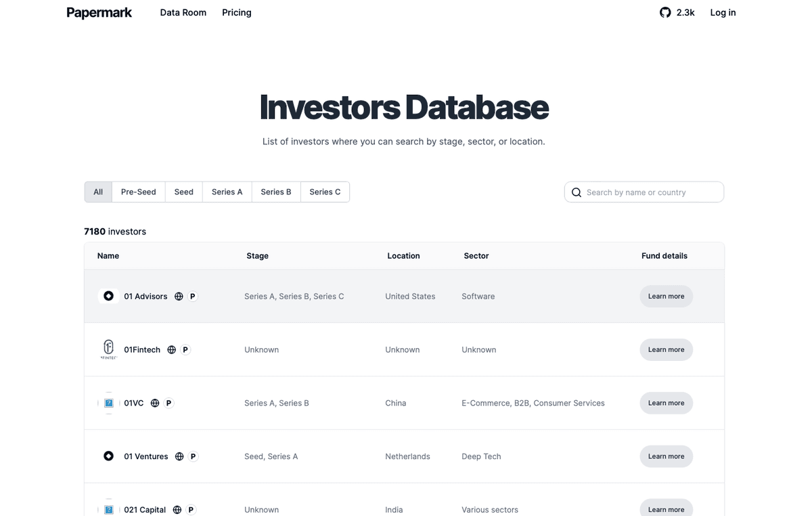The height and width of the screenshot is (516, 812).
Task: Click the 01 Advisors circular logo
Action: [108, 296]
